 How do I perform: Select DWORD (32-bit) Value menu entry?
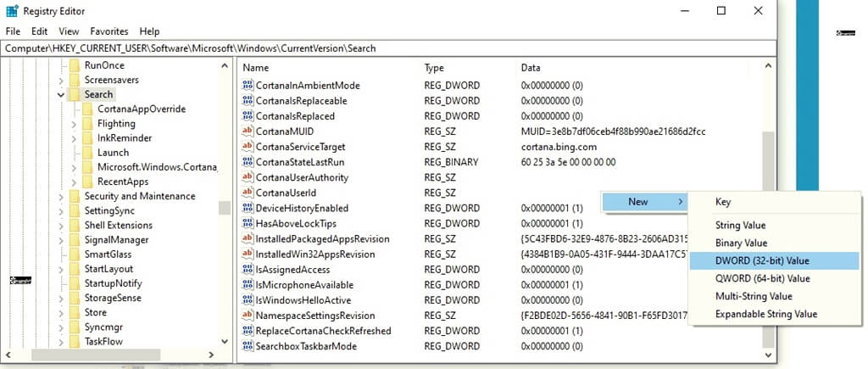click(762, 261)
